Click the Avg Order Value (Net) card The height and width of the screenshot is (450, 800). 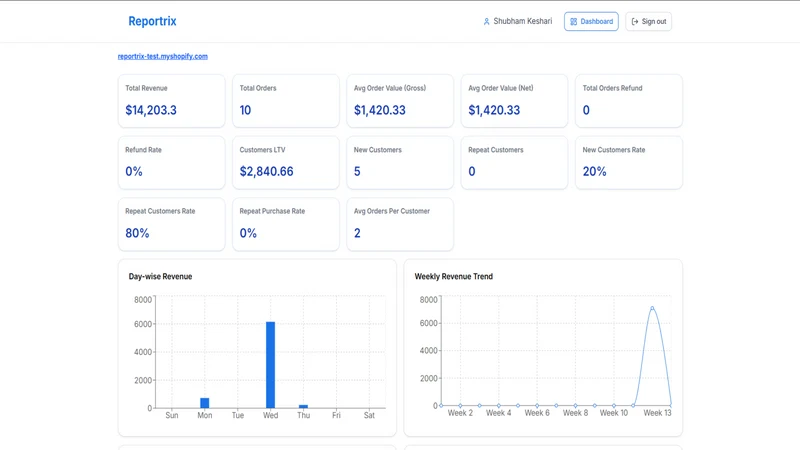(x=514, y=101)
